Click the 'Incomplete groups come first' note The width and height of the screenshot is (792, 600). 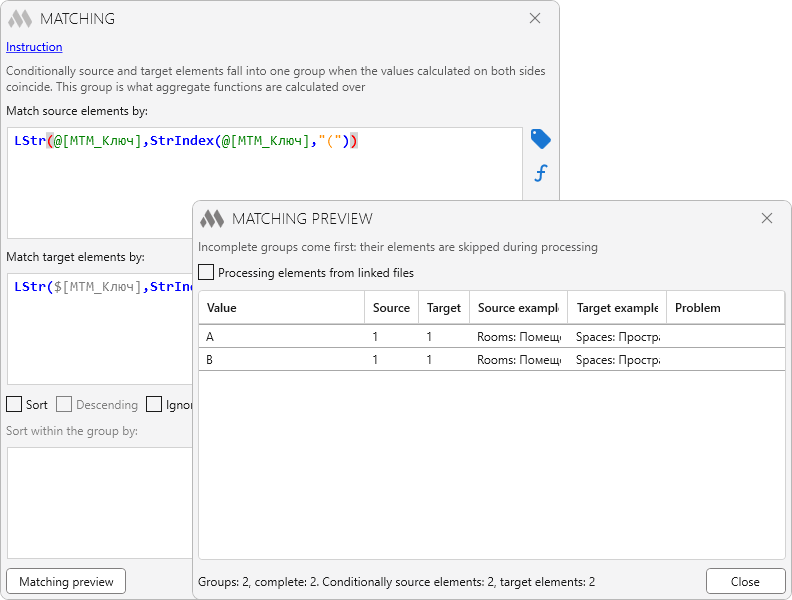click(398, 247)
